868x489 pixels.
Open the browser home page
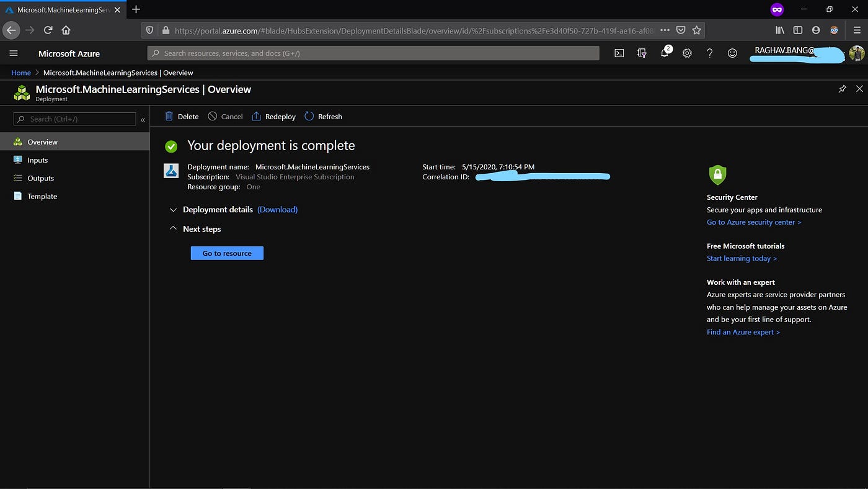(66, 30)
